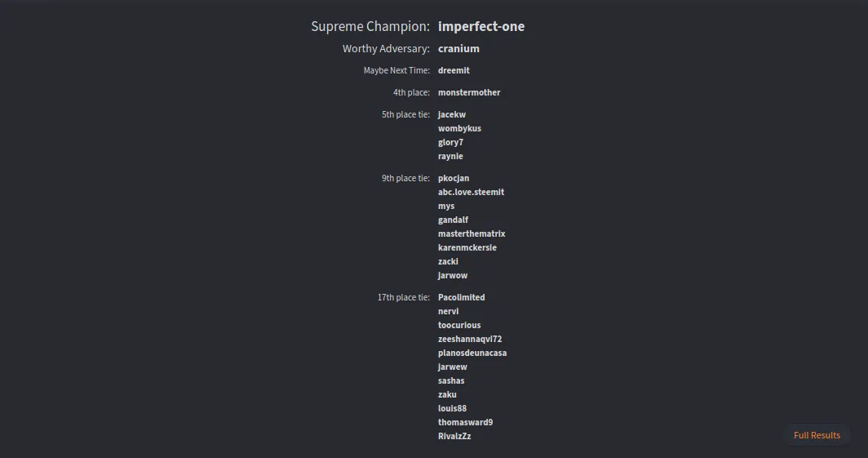Select player glory7

point(450,142)
